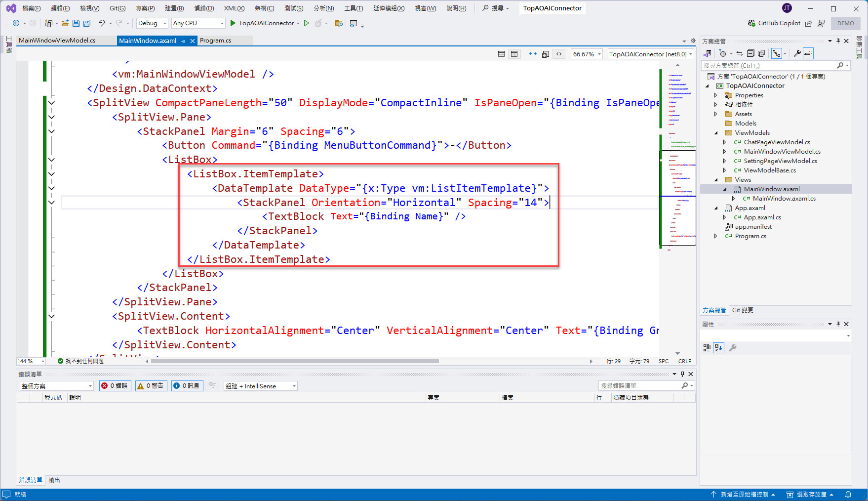Viewport: 868px width, 501px height.
Task: Click the swap panes arrows icon
Action: click(533, 54)
